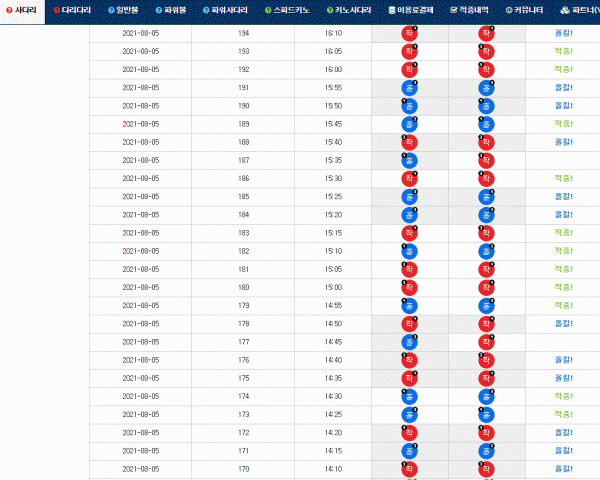Open the 이용료결제 payment page
The width and height of the screenshot is (600, 480).
[x=411, y=10]
